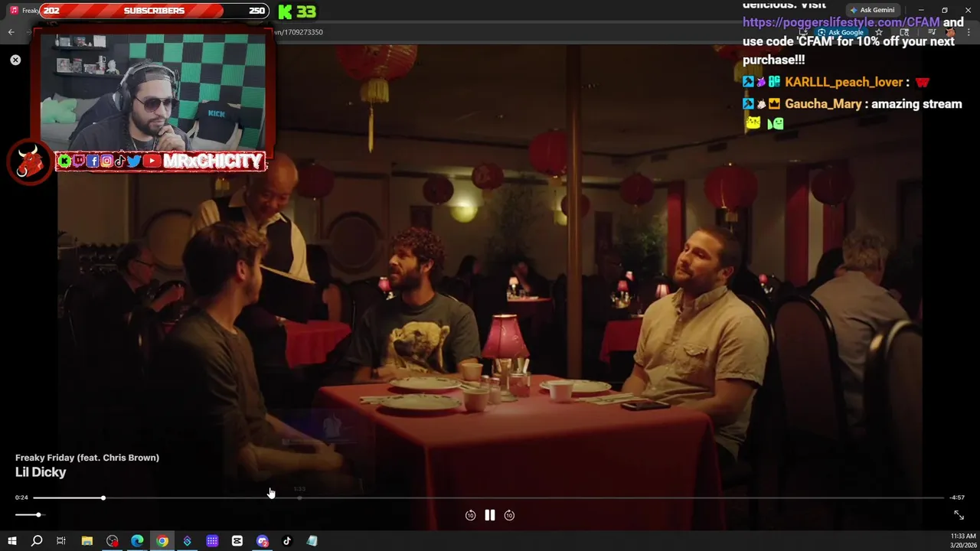Open Microsoft Edge from the taskbar
980x551 pixels.
(x=137, y=541)
